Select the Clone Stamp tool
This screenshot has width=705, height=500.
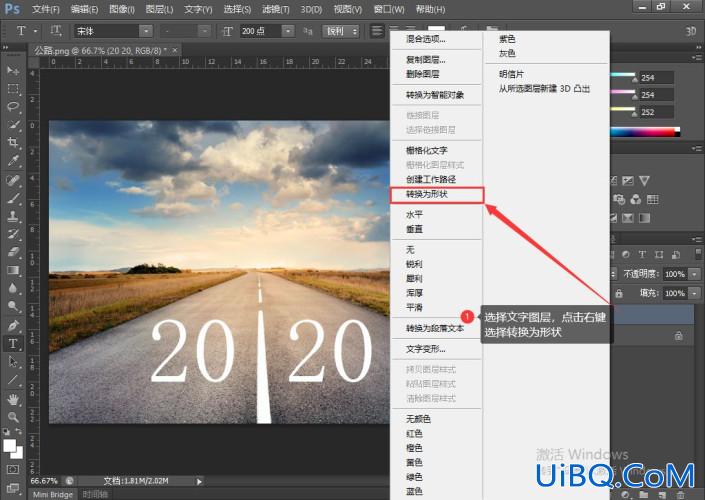tap(13, 216)
